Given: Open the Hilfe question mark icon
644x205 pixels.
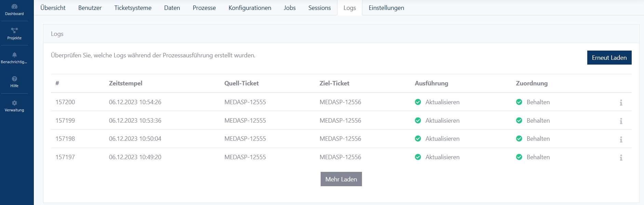Looking at the screenshot, I should [14, 79].
